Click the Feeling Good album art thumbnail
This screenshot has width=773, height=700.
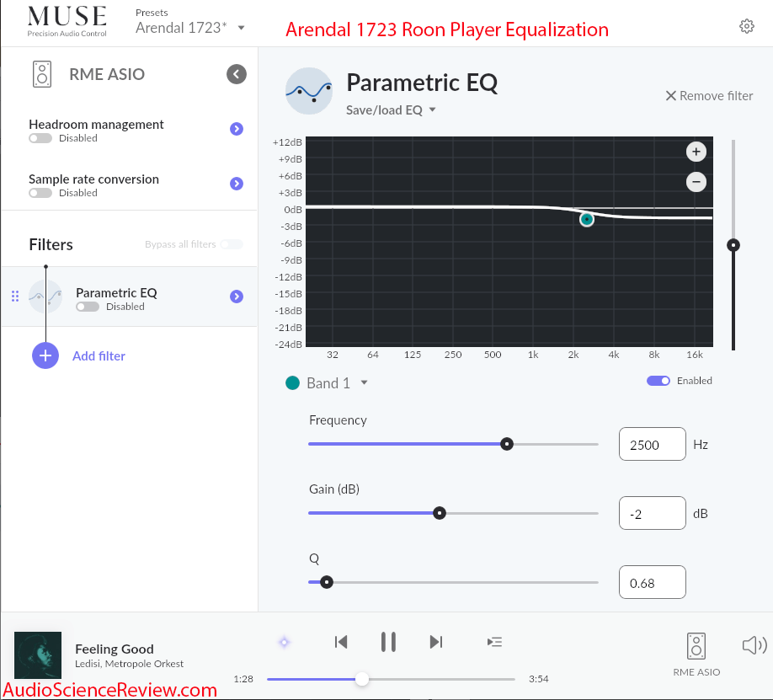tap(38, 655)
